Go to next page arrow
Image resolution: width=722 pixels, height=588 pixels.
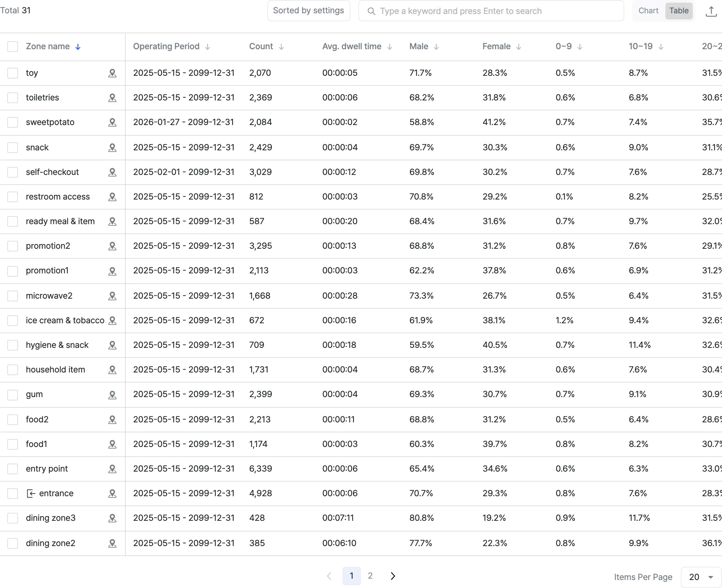coord(393,576)
